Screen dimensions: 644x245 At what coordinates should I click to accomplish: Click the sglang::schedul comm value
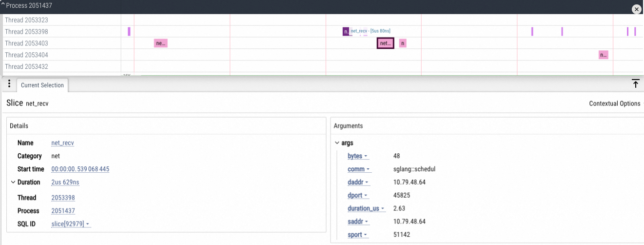tap(414, 169)
